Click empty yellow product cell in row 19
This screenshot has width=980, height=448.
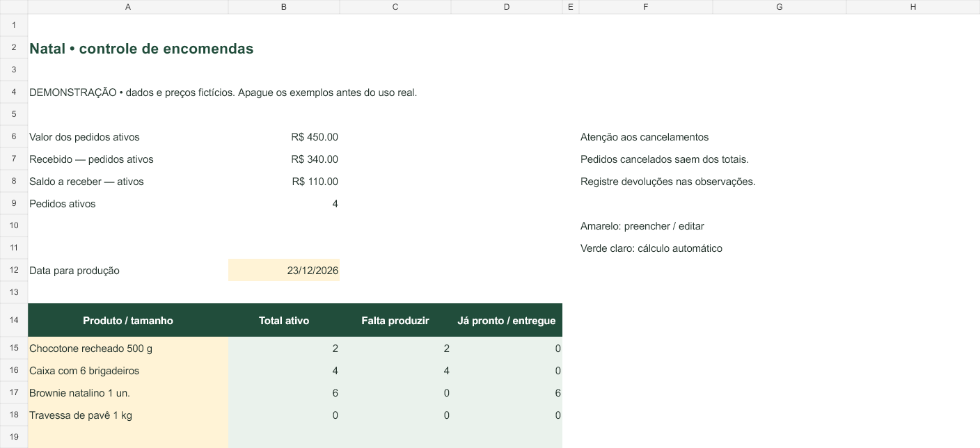point(128,437)
